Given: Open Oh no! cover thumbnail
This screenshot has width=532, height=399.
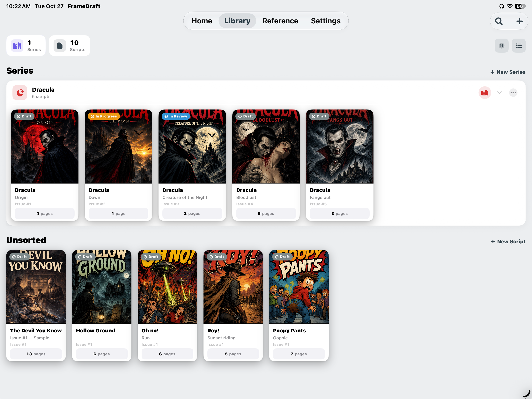Looking at the screenshot, I should 167,287.
